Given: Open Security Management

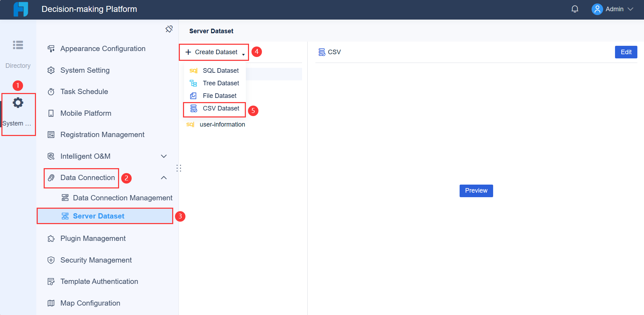Looking at the screenshot, I should (x=96, y=260).
